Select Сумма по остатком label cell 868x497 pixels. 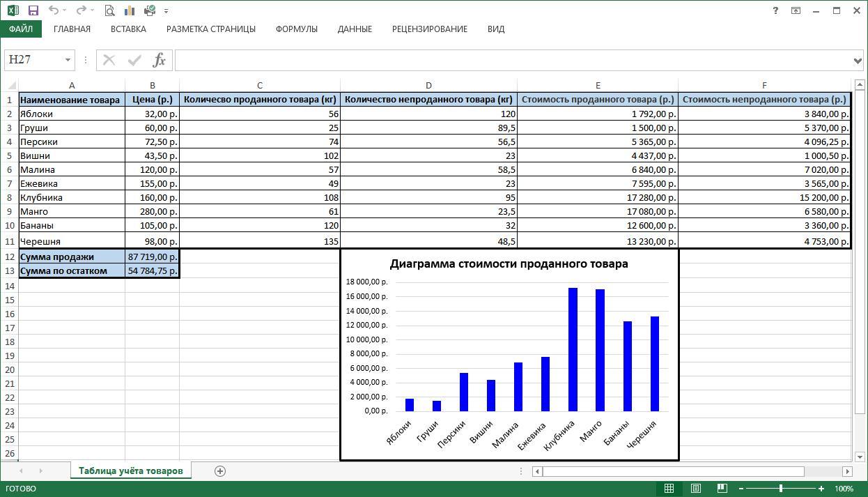pos(72,270)
